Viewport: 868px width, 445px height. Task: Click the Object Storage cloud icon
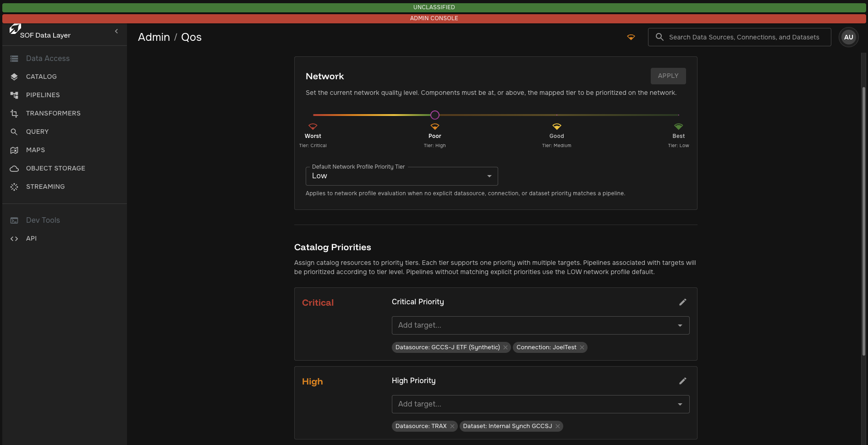(14, 169)
